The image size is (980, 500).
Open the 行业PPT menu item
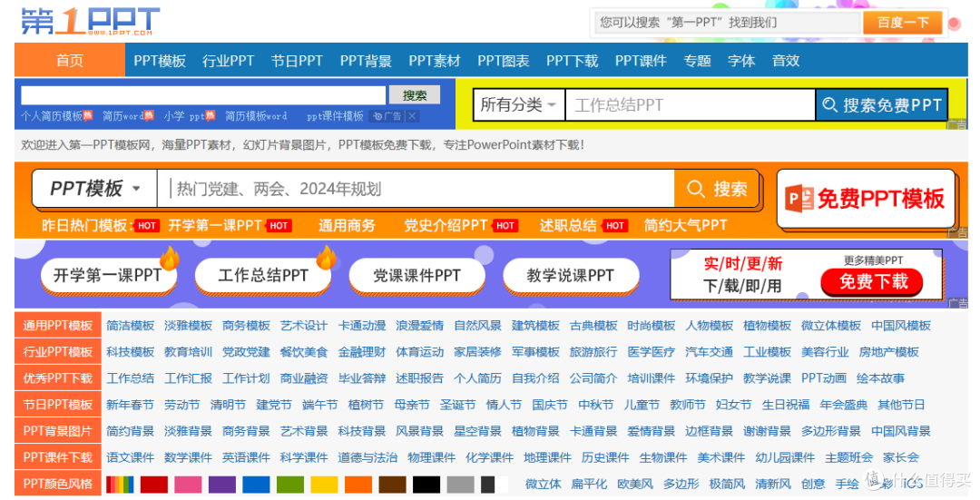(228, 61)
